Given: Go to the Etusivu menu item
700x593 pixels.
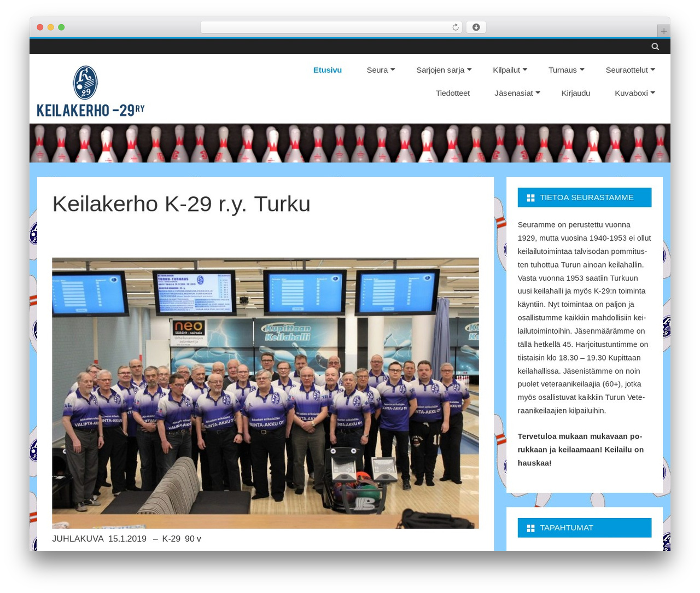Looking at the screenshot, I should pos(328,70).
